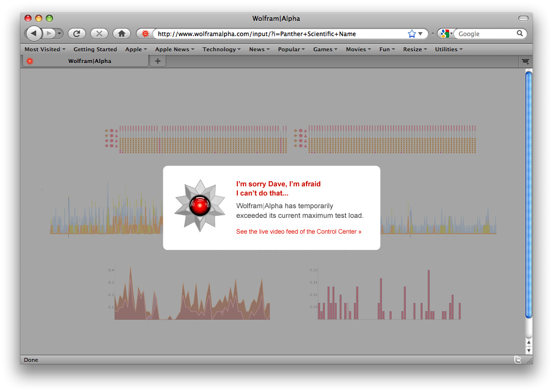Open the address bar history dropdown arrow
The width and height of the screenshot is (553, 392).
click(421, 34)
